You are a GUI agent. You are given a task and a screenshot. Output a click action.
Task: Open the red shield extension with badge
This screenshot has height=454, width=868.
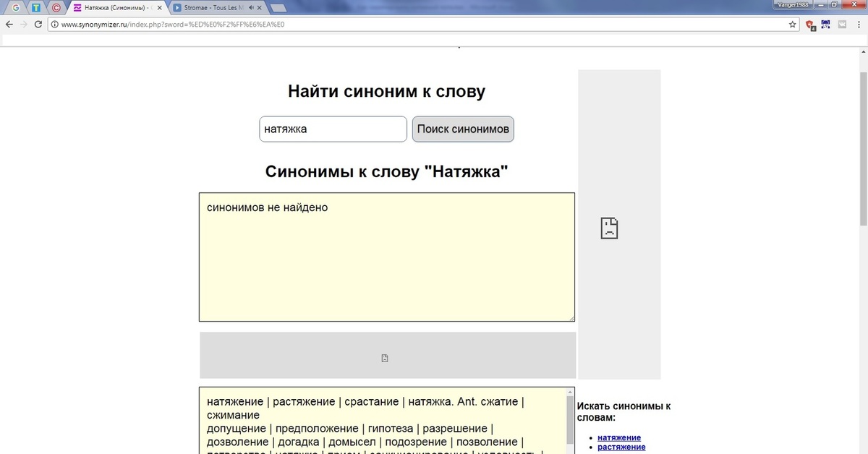(x=811, y=25)
